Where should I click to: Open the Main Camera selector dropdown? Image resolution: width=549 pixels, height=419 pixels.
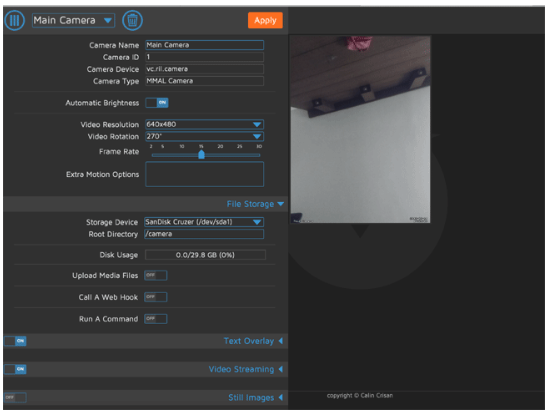coord(74,20)
